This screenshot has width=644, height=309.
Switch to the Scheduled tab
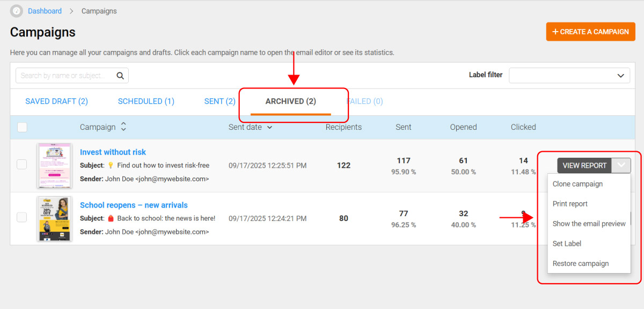click(146, 101)
